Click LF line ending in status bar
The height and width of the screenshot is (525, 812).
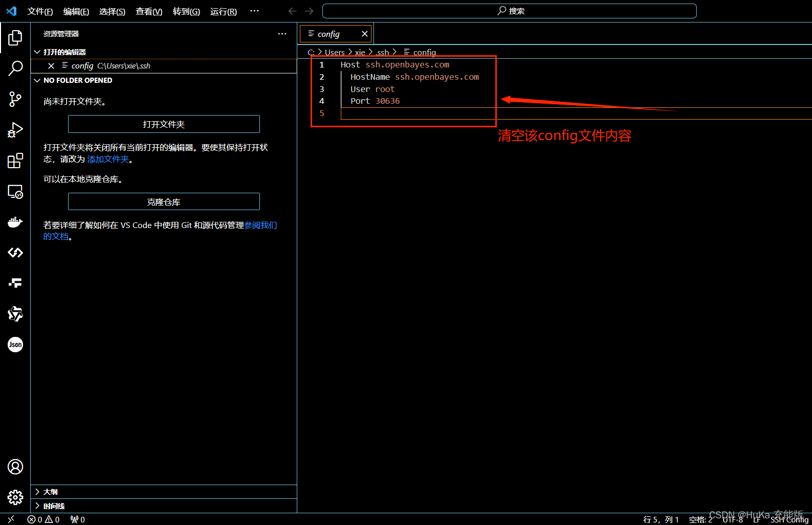757,519
